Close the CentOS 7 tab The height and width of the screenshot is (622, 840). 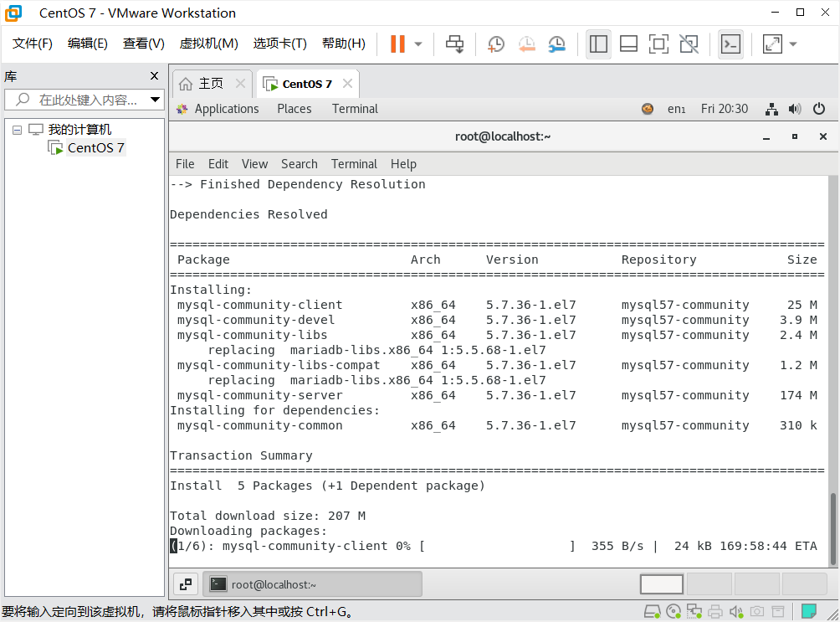pyautogui.click(x=348, y=84)
